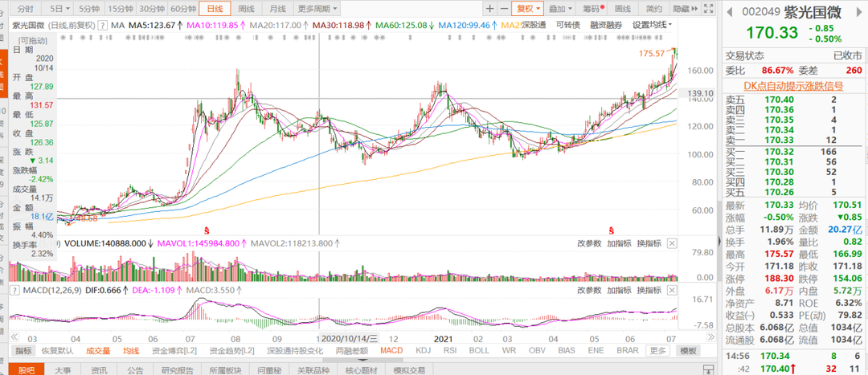
Task: Click the help question mark beside MACD
Action: [x=15, y=291]
